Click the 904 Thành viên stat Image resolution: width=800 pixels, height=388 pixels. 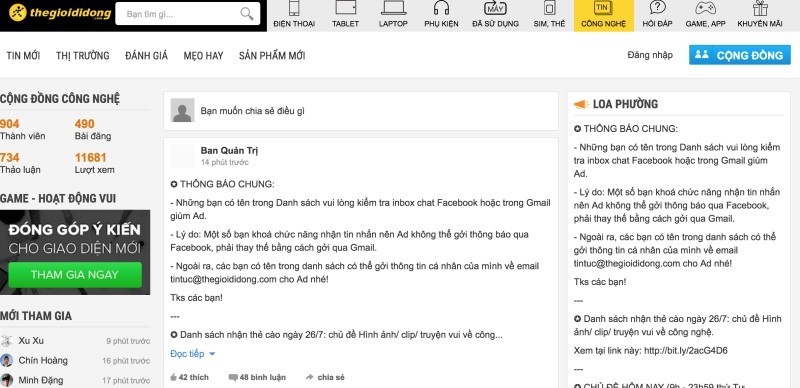pos(22,130)
